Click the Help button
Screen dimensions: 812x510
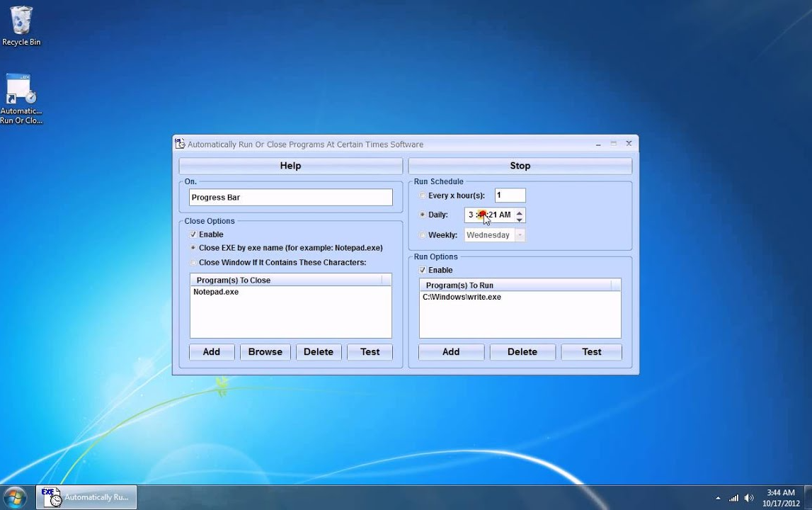coord(290,166)
